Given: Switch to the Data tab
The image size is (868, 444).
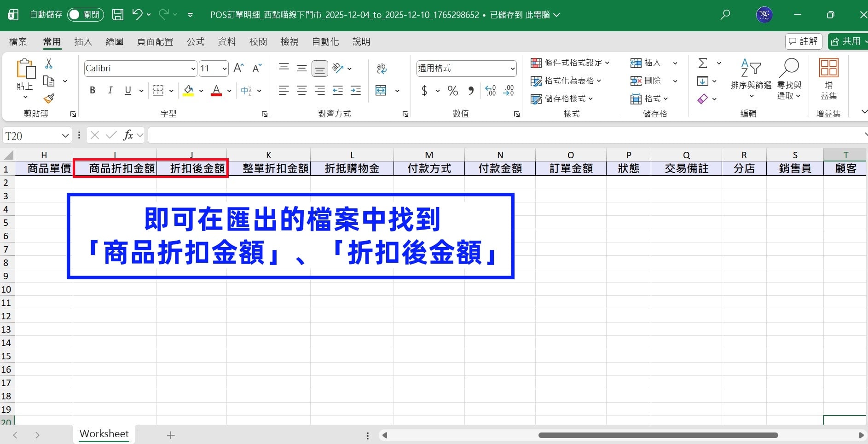Looking at the screenshot, I should pyautogui.click(x=227, y=41).
